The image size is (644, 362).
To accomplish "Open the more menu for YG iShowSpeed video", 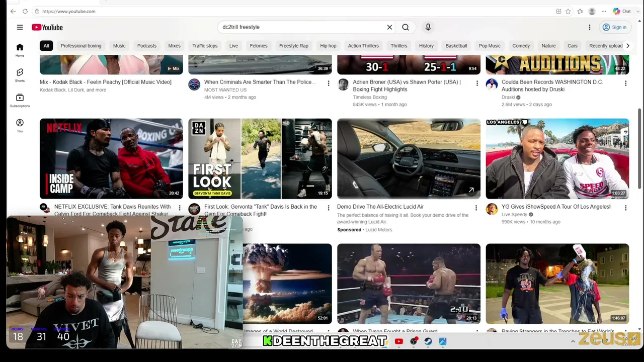I will click(626, 208).
